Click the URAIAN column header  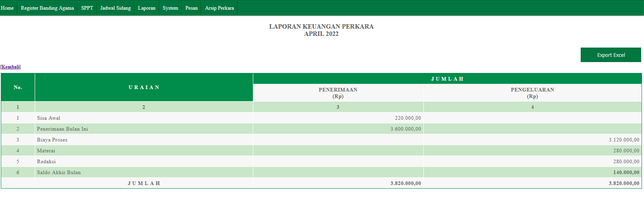point(144,87)
